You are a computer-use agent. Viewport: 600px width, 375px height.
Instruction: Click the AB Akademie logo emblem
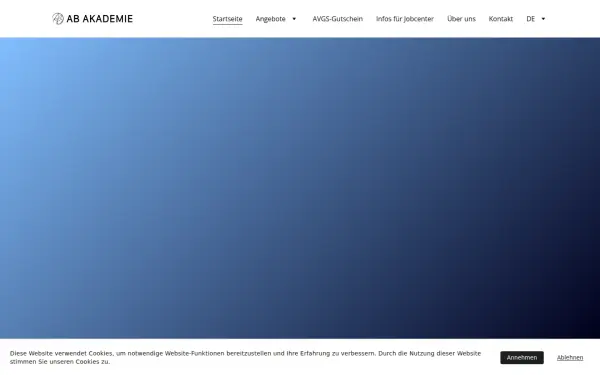point(58,18)
